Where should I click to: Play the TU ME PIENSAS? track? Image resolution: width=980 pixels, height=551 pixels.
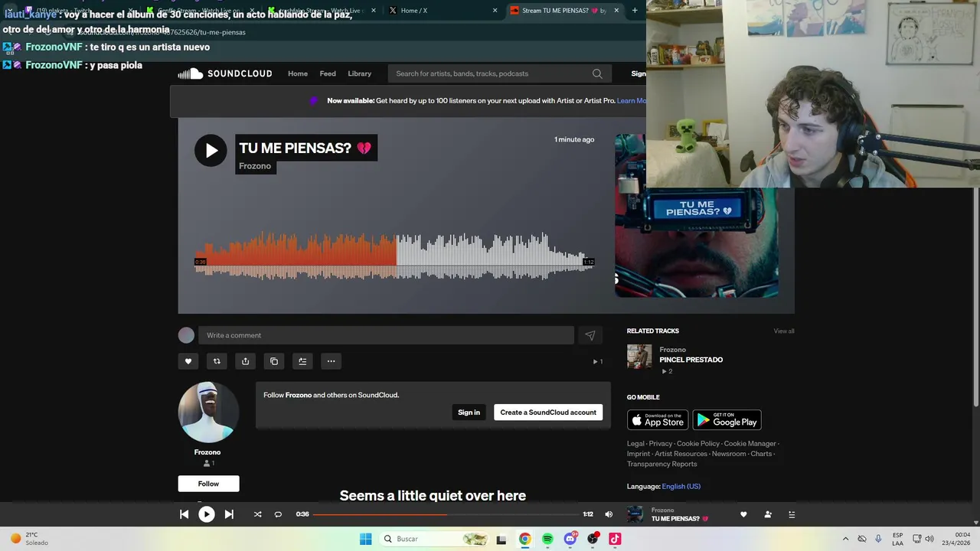(211, 150)
